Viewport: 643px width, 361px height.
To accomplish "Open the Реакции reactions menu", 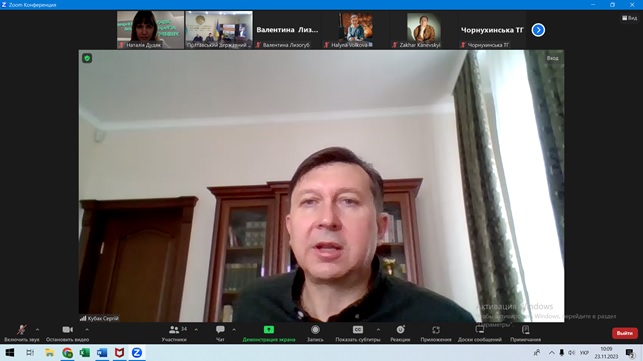I will point(400,333).
